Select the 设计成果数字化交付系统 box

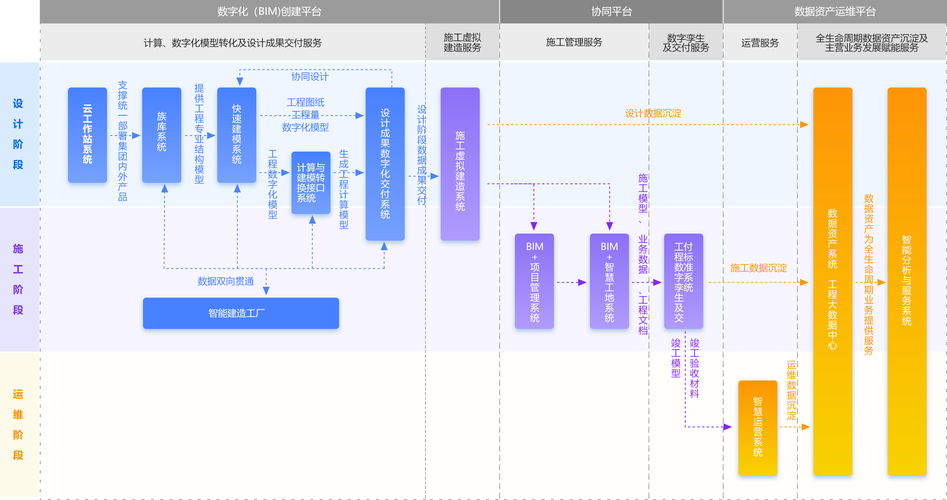[x=385, y=164]
